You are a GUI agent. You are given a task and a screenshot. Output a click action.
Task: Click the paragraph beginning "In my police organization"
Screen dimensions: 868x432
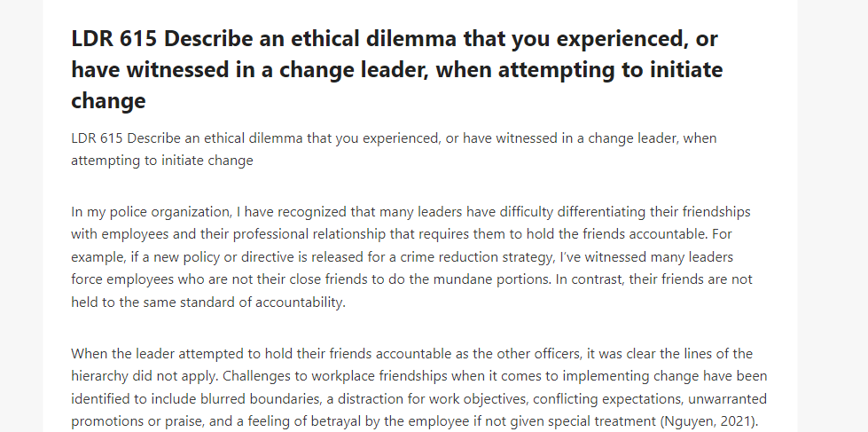pyautogui.click(x=412, y=257)
